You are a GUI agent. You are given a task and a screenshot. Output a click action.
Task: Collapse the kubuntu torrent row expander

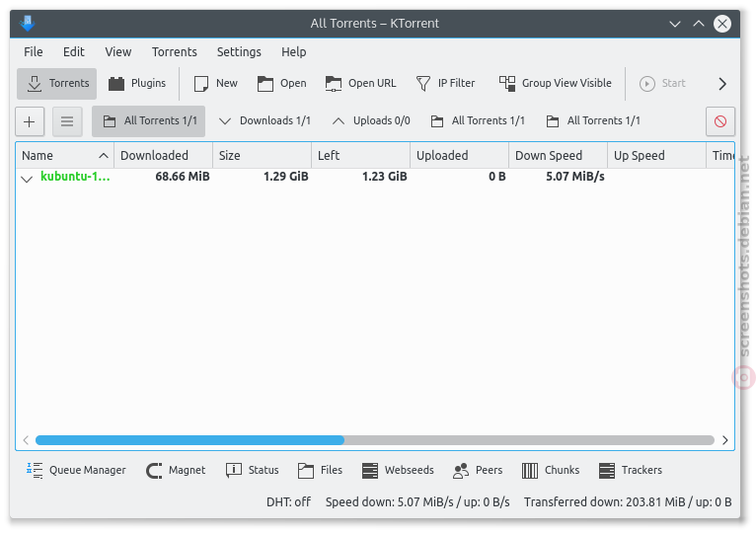click(x=27, y=179)
